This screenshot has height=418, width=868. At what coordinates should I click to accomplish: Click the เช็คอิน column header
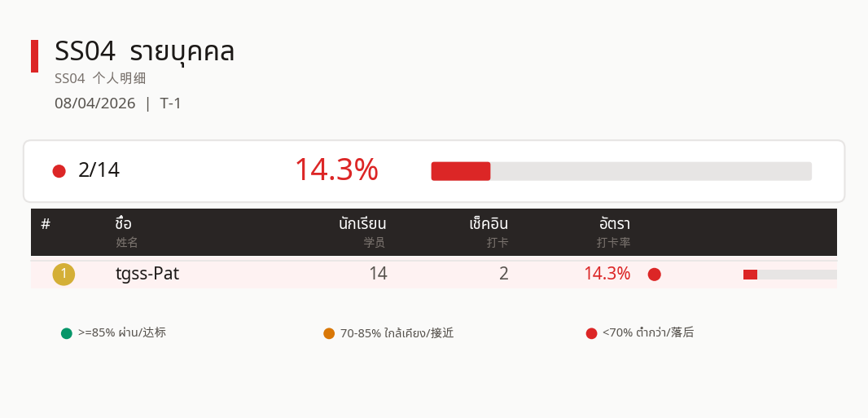[x=489, y=224]
